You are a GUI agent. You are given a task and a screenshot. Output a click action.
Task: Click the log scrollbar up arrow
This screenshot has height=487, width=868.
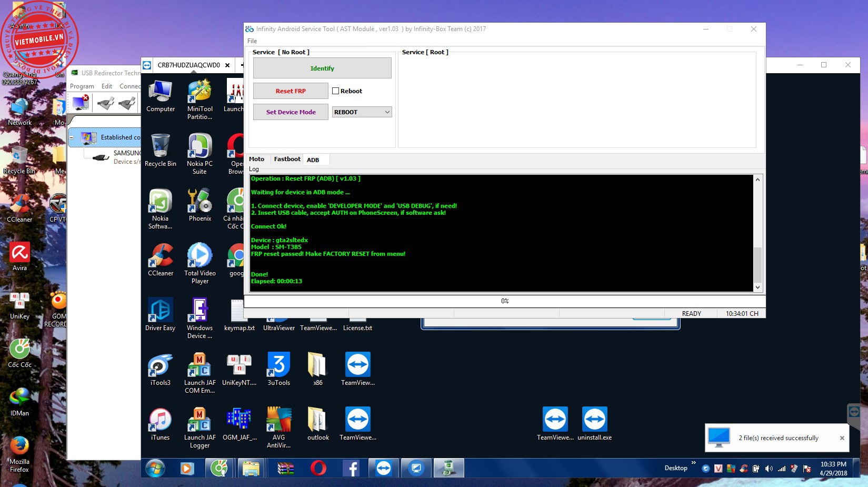coord(757,180)
